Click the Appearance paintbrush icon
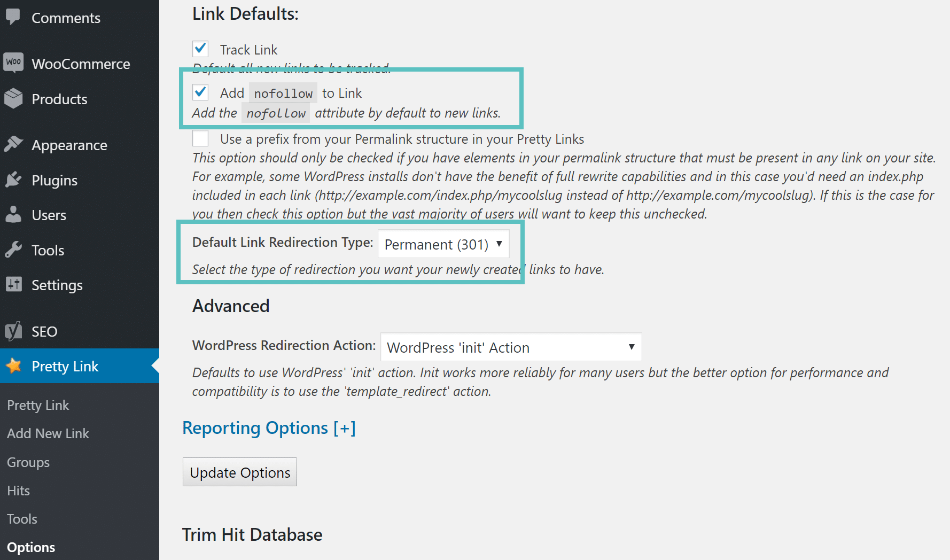 13,144
